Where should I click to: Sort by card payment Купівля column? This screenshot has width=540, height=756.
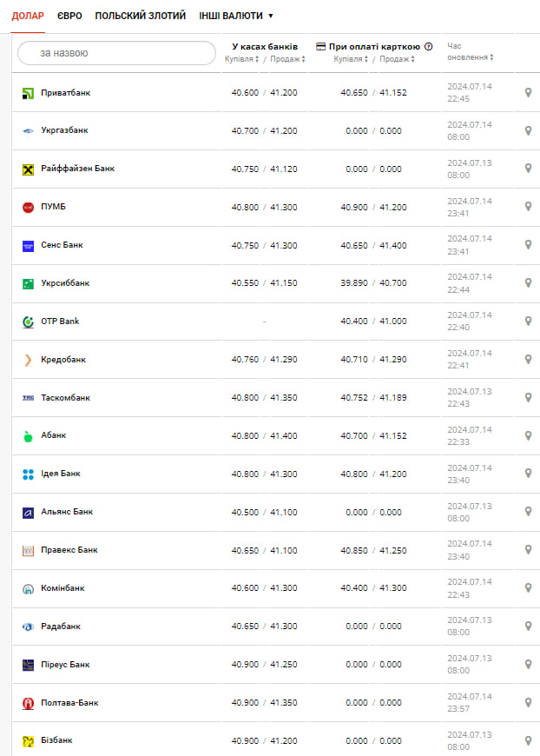click(351, 59)
